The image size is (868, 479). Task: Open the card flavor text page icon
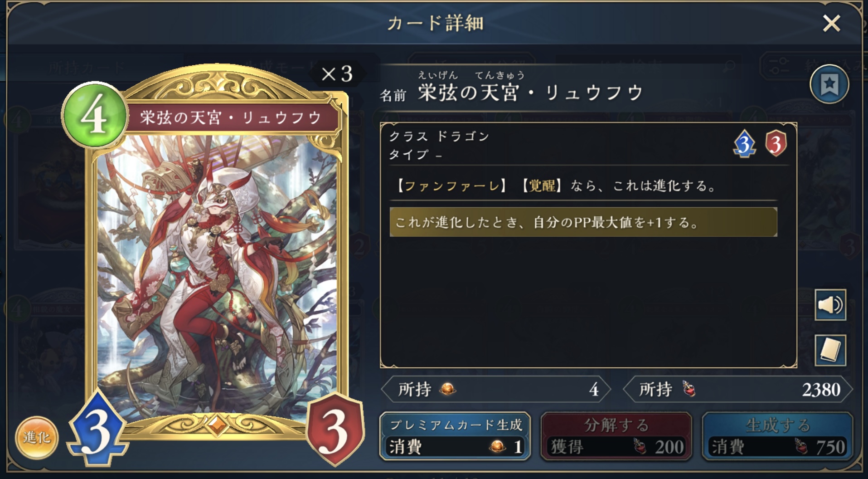[x=830, y=350]
